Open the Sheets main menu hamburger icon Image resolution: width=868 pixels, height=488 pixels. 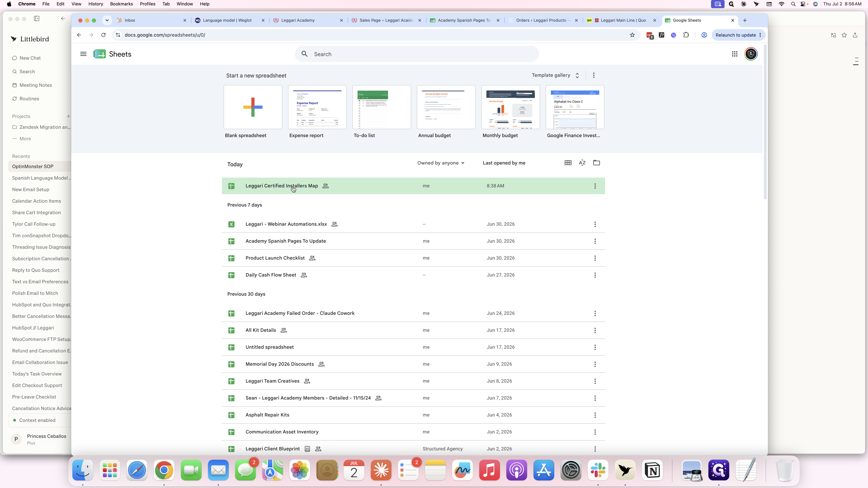[x=83, y=54]
